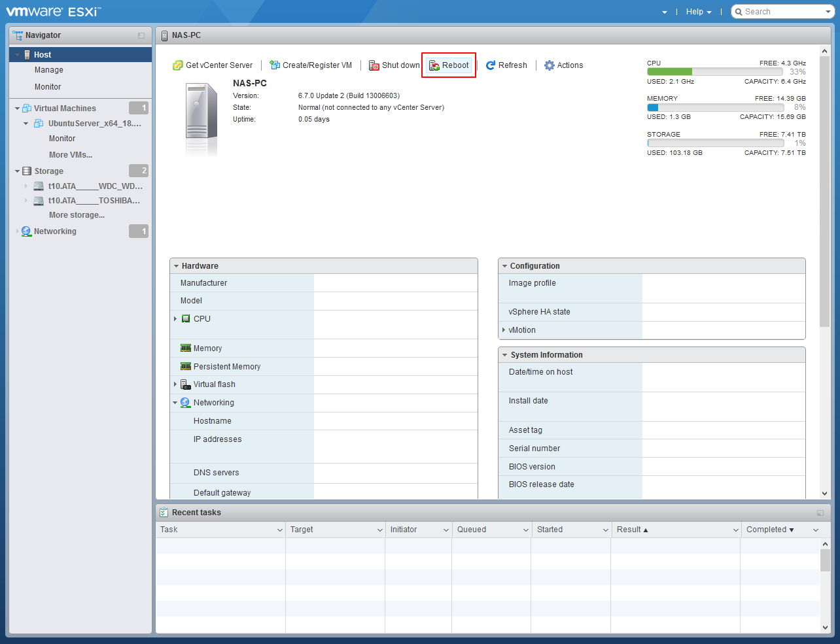The width and height of the screenshot is (840, 644).
Task: Click the Networking globe icon in Navigator
Action: (x=26, y=231)
